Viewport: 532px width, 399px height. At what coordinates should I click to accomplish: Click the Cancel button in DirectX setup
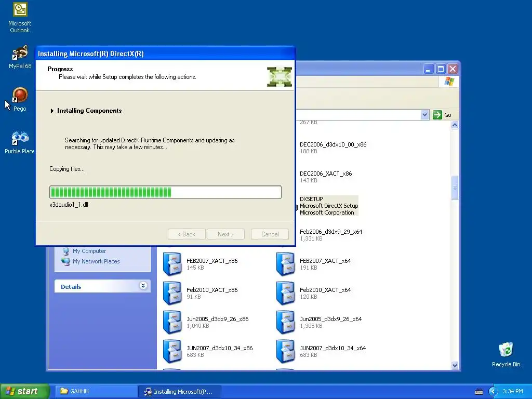[x=270, y=234]
